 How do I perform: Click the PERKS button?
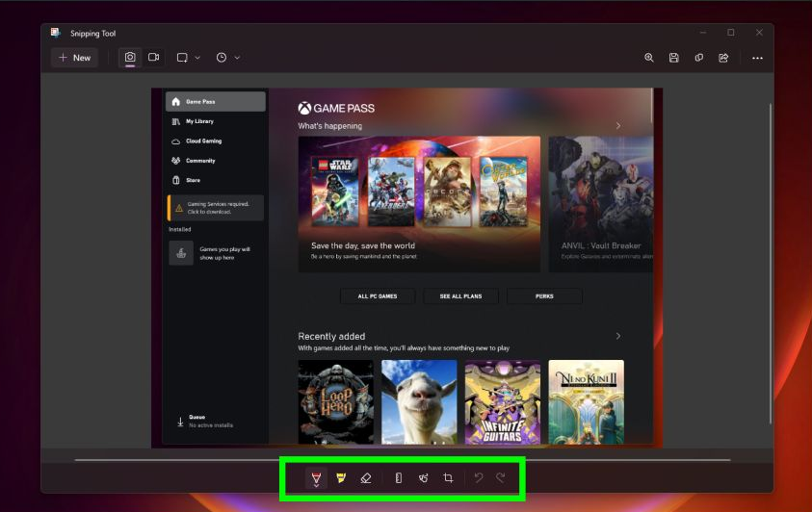coord(544,296)
